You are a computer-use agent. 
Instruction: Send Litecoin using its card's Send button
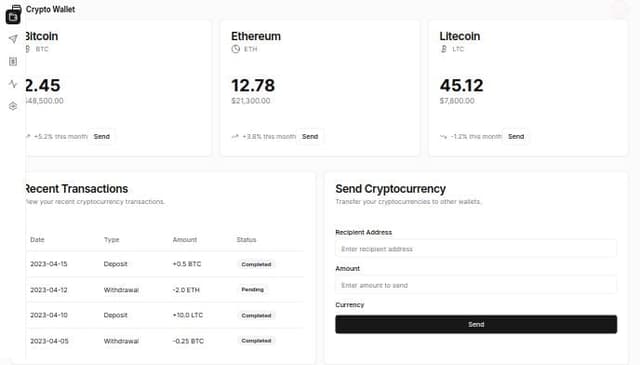coord(516,136)
